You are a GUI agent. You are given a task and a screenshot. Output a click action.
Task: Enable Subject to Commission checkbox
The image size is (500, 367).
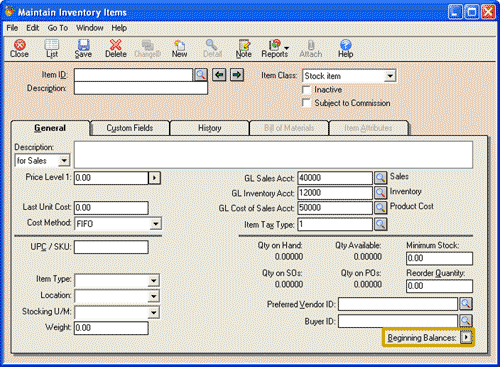(x=306, y=103)
